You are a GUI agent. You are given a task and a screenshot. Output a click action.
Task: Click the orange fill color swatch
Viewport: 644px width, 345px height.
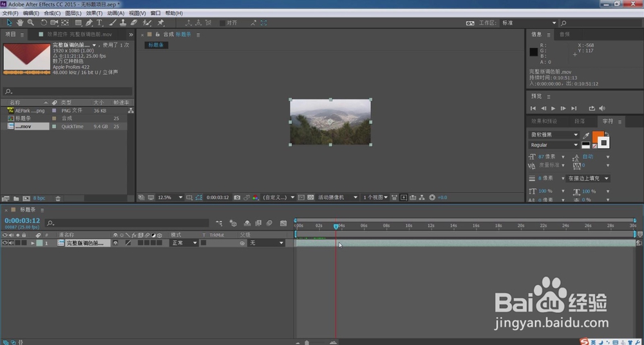point(598,137)
